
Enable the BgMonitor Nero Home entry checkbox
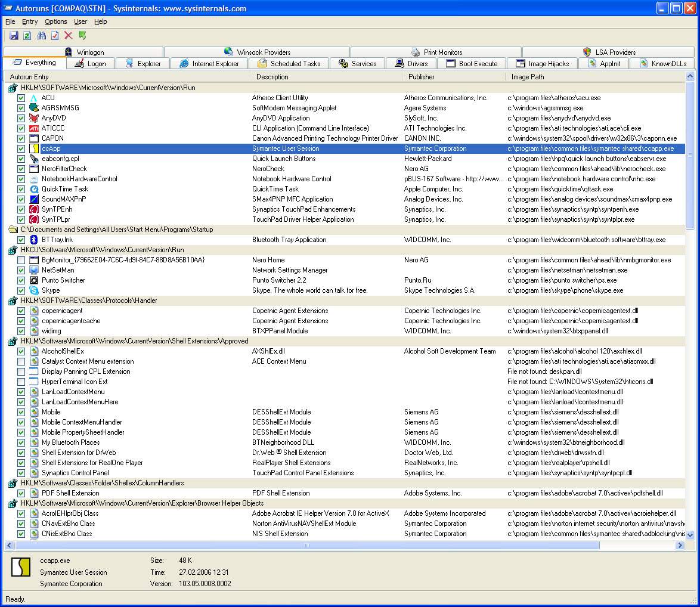click(x=21, y=260)
